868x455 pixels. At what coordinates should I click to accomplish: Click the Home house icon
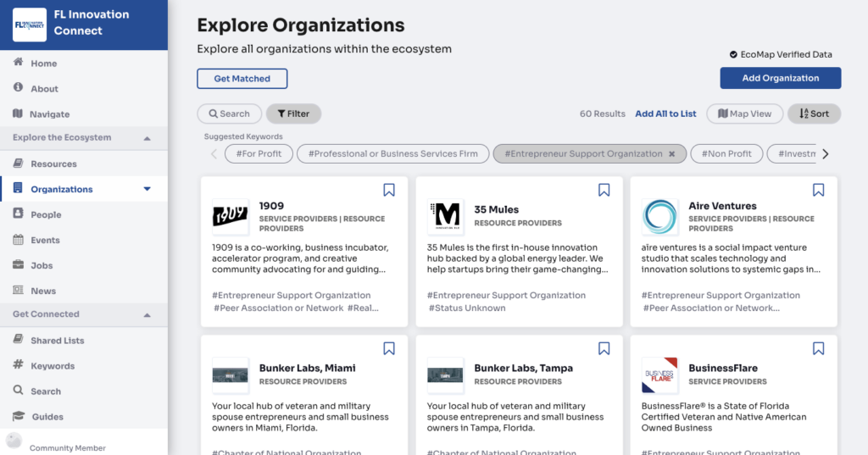(19, 62)
